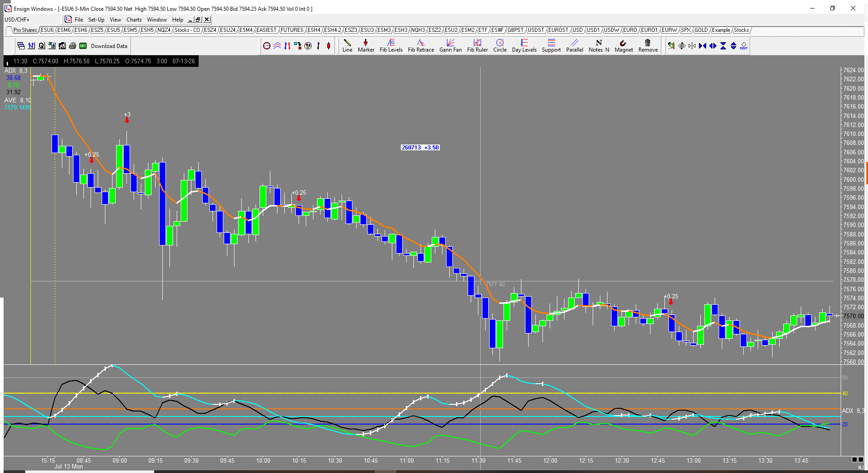
Task: Select the Day Levels tool
Action: tap(524, 46)
